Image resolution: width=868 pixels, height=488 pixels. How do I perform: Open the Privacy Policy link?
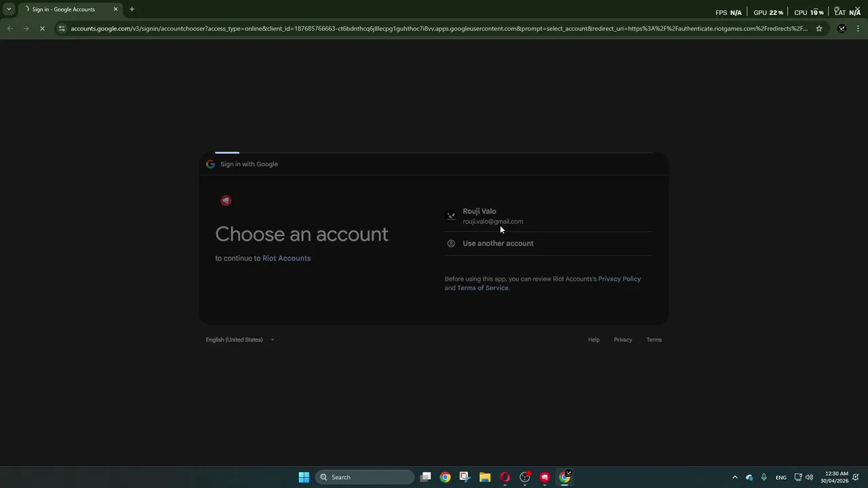point(619,279)
